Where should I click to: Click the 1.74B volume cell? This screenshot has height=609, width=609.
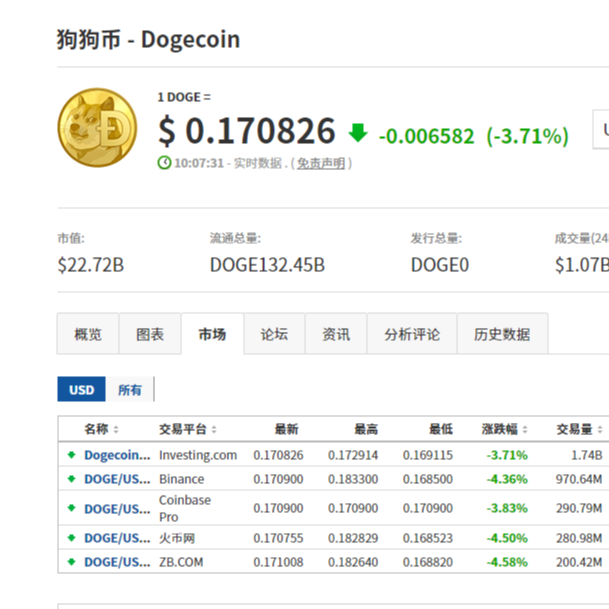coord(586,455)
